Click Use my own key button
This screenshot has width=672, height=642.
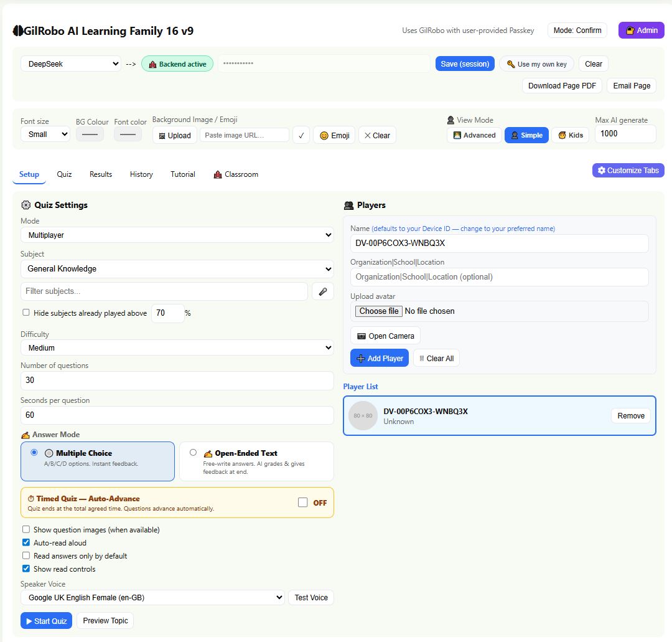[537, 64]
